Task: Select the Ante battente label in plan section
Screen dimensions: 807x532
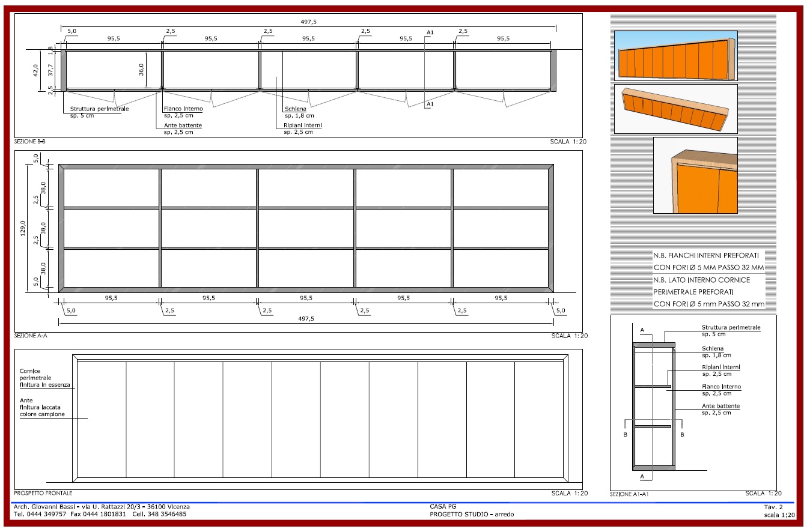Action: pyautogui.click(x=183, y=128)
